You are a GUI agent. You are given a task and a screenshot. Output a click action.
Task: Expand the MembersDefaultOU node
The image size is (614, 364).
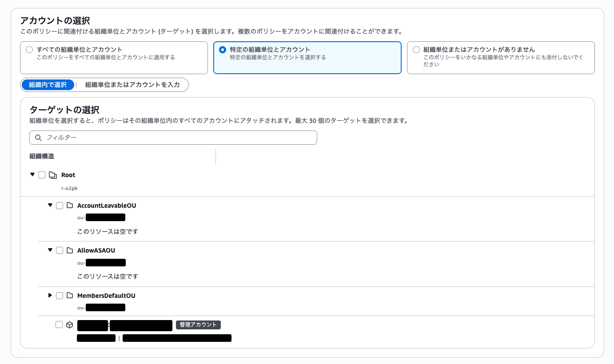(x=50, y=295)
